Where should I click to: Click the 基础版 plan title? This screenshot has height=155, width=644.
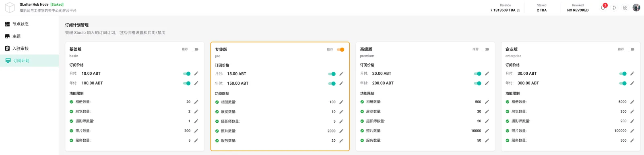point(75,49)
